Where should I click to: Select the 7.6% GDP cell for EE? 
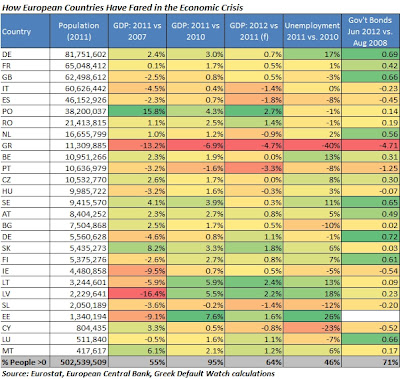[196, 316]
